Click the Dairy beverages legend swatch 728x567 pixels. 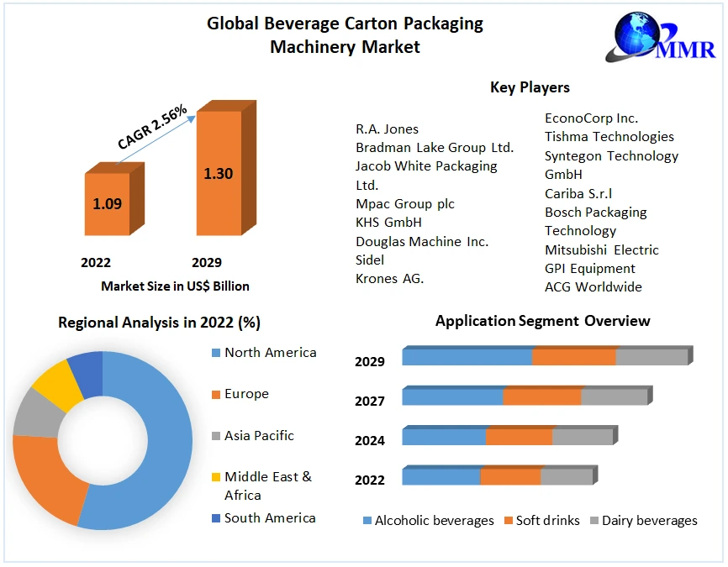pos(593,521)
